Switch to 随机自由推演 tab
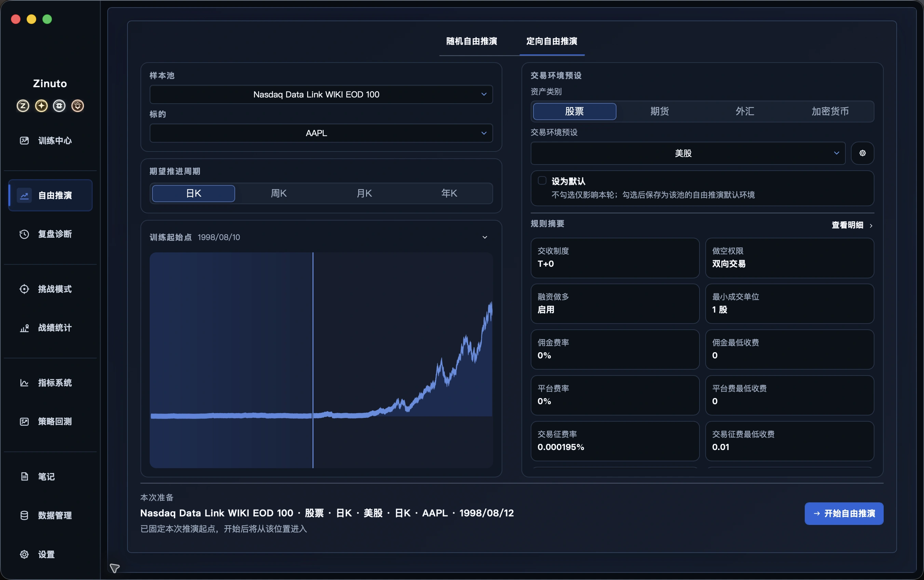The image size is (924, 580). click(x=471, y=41)
